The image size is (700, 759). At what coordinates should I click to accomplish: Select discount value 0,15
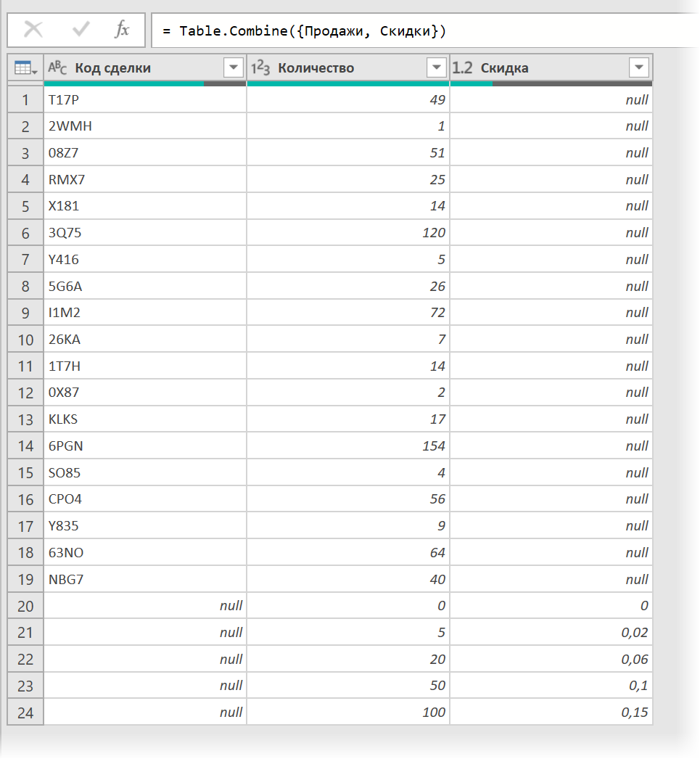pyautogui.click(x=551, y=712)
